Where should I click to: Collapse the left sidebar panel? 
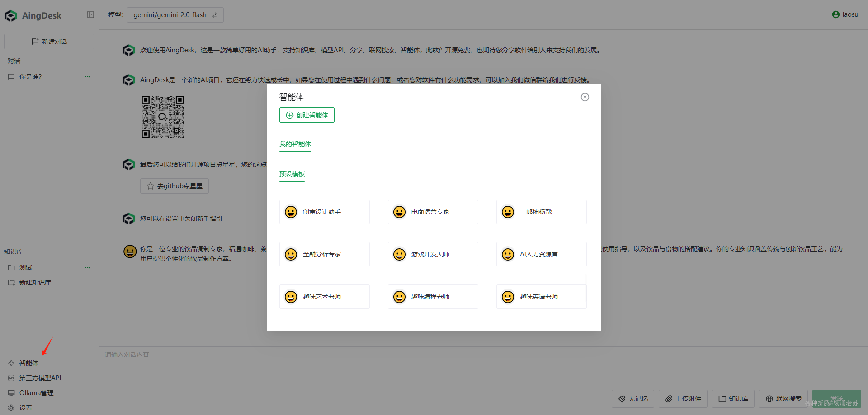[90, 14]
